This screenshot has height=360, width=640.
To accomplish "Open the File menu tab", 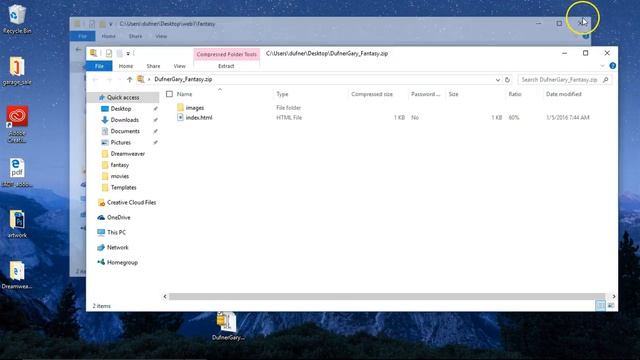I will 99,66.
